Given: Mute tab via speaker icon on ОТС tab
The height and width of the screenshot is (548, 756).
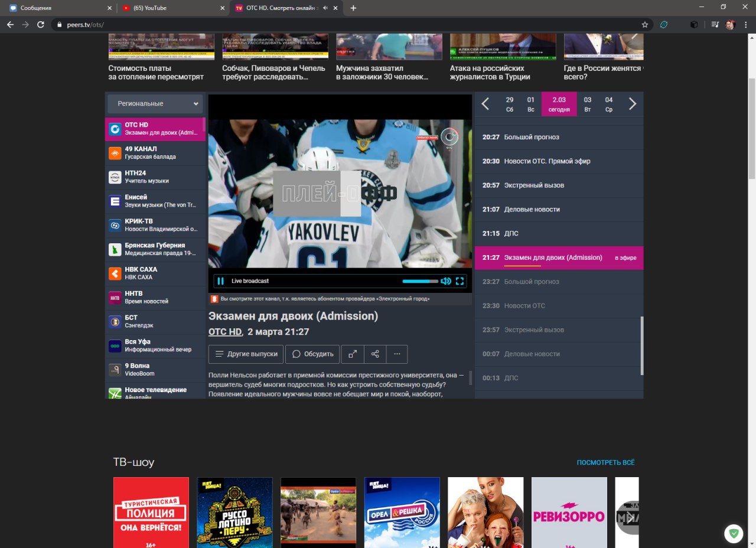Looking at the screenshot, I should click(325, 8).
